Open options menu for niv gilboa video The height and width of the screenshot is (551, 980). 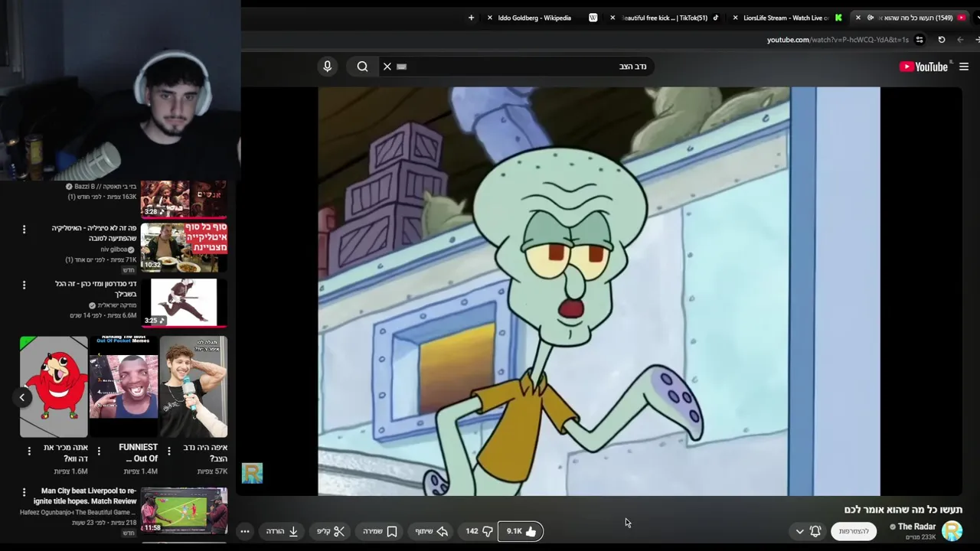pos(24,229)
